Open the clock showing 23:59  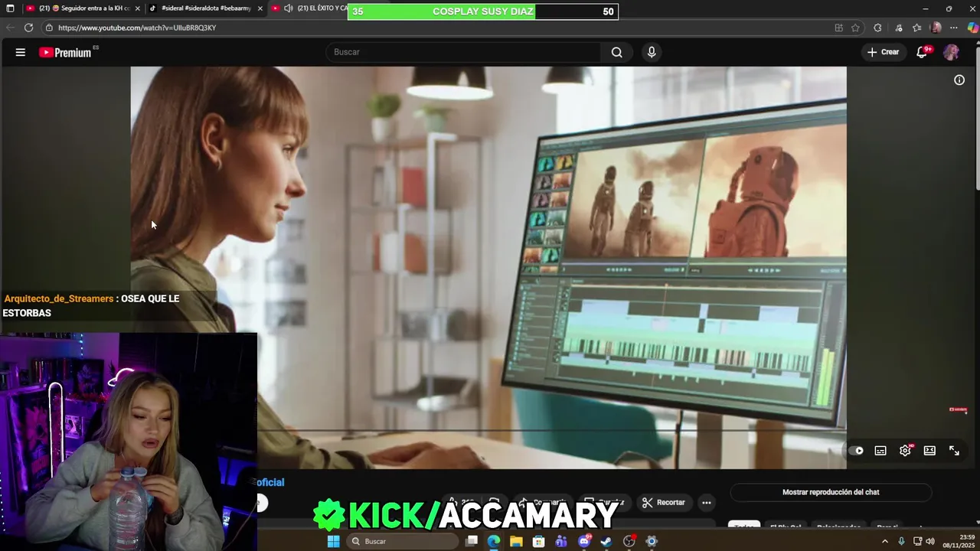[x=958, y=541]
